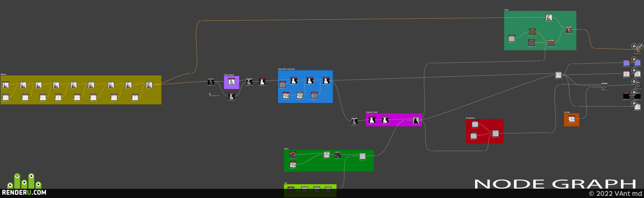
Task: Click the brown uniform color node in Color frame
Action: click(532, 32)
